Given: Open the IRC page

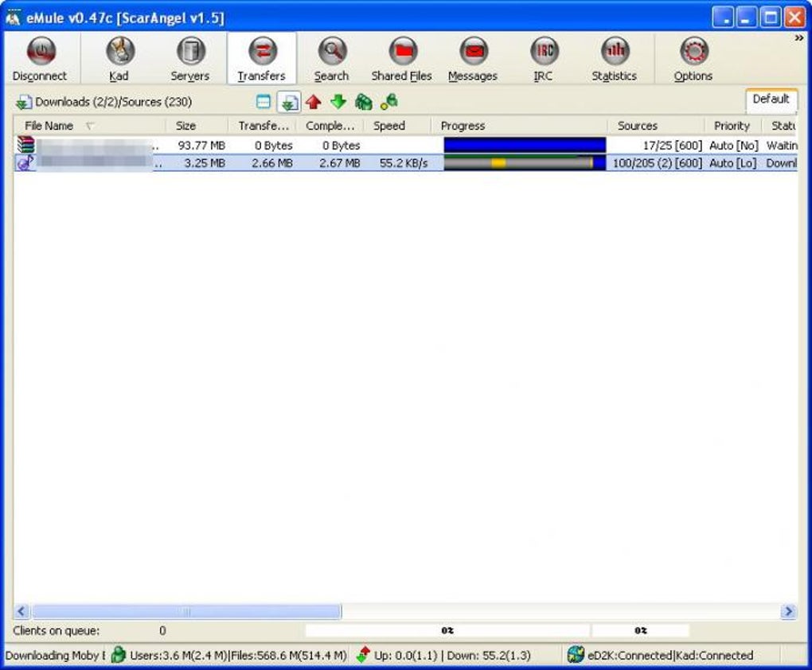Looking at the screenshot, I should tap(543, 59).
